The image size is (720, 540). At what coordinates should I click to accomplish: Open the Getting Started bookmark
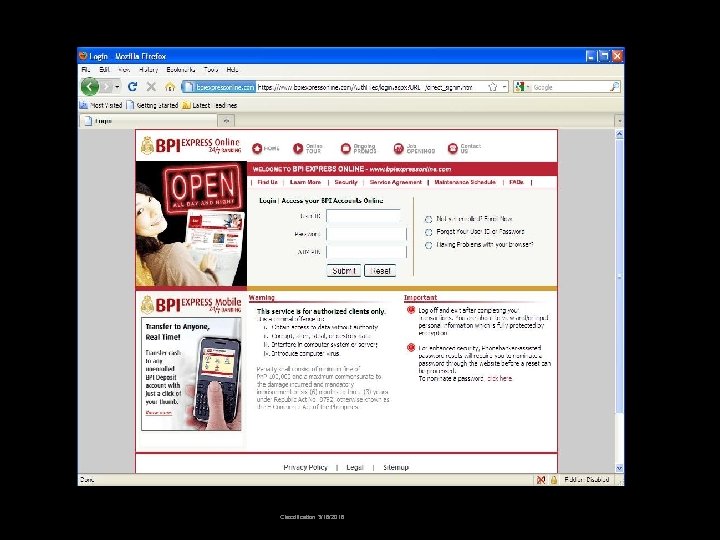pos(152,105)
